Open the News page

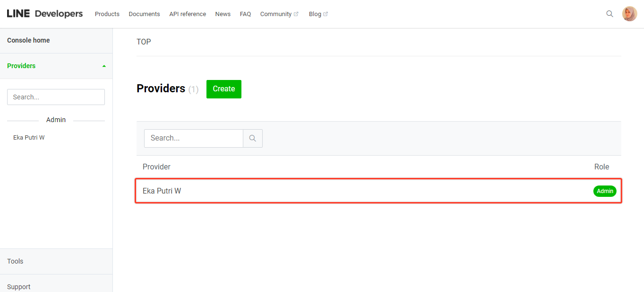(x=223, y=14)
